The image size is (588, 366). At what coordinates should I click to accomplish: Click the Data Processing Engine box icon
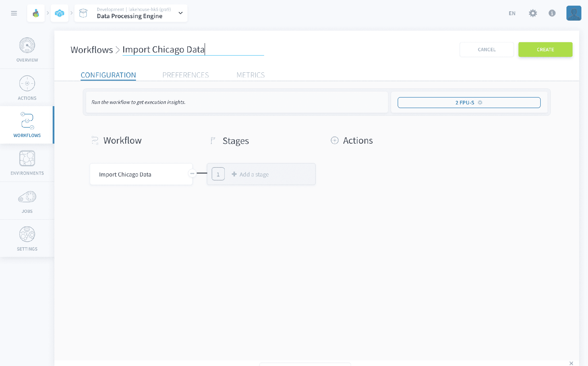(x=83, y=13)
